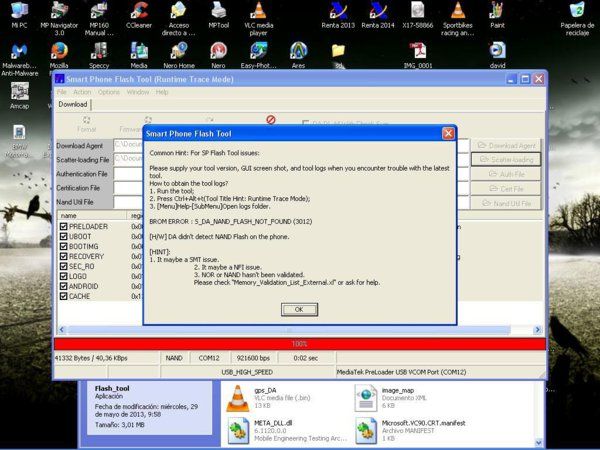Click the 921600 bps status entry
The image size is (600, 450).
(x=253, y=358)
